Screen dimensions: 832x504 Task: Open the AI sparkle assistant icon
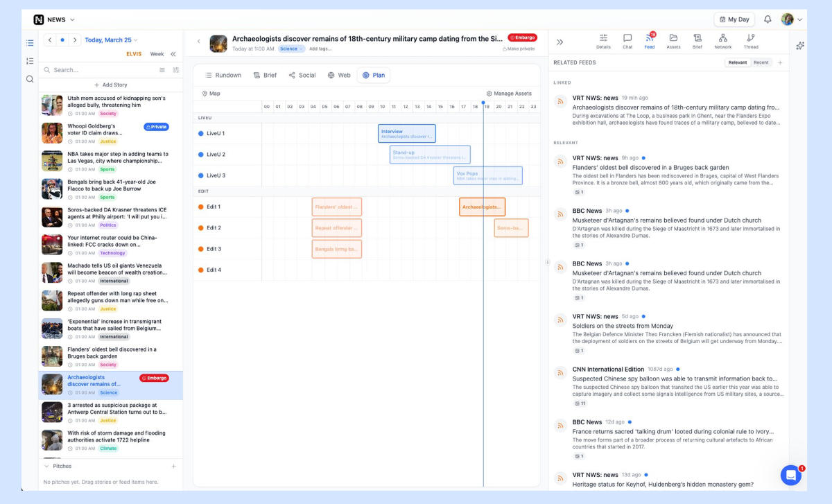[800, 46]
